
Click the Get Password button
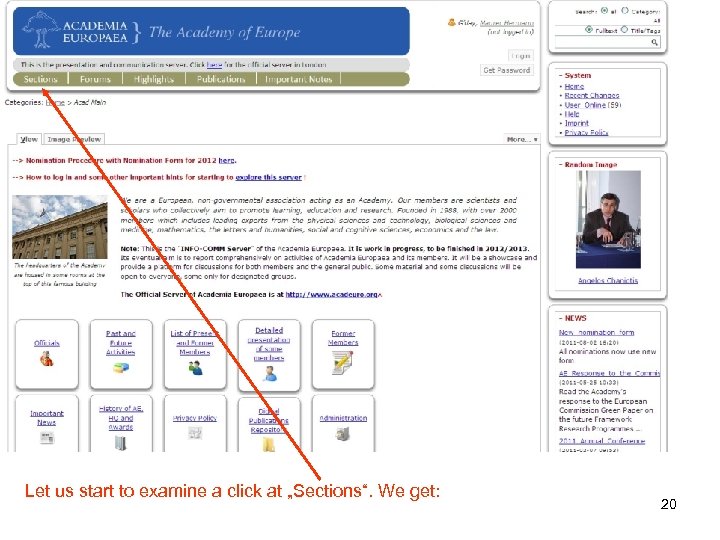(506, 70)
